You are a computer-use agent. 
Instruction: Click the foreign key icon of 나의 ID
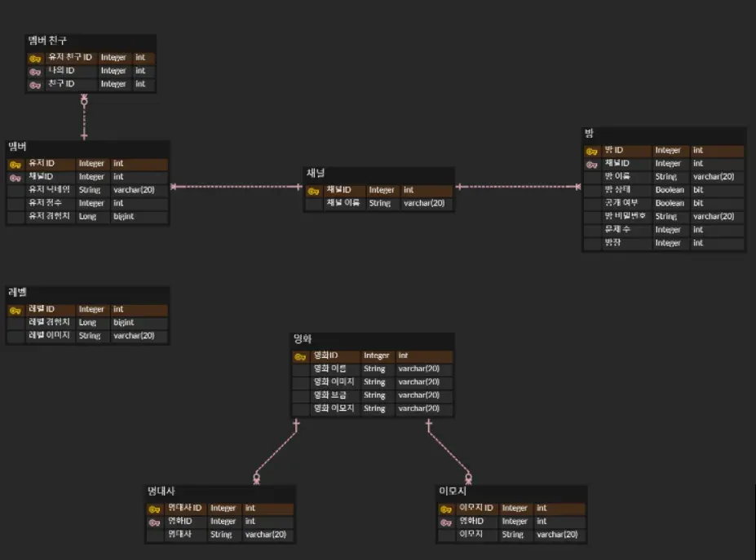(35, 72)
